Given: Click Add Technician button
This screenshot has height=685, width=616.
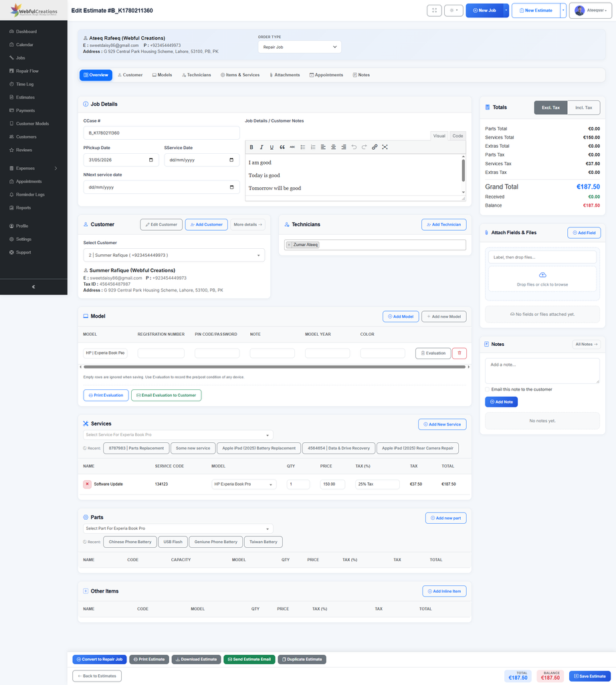Looking at the screenshot, I should point(444,225).
